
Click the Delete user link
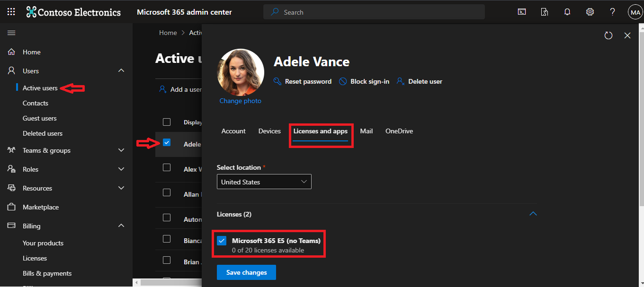(425, 81)
